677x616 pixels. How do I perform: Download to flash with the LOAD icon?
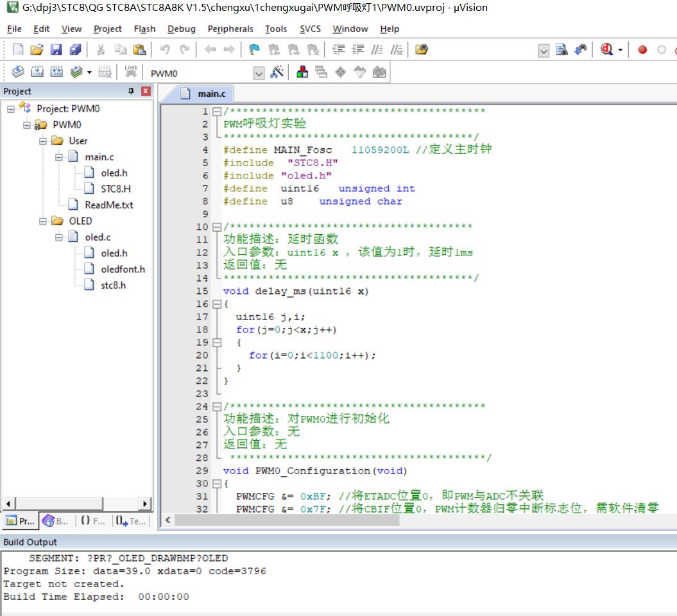tap(131, 72)
